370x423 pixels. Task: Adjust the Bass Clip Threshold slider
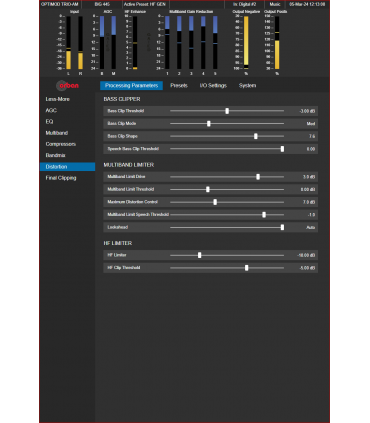coord(227,111)
